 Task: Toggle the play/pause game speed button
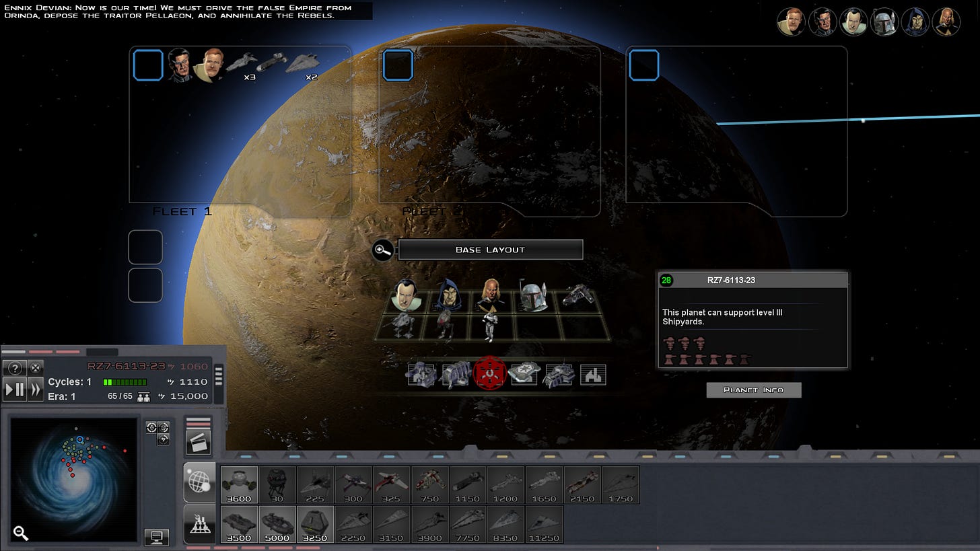(x=15, y=389)
